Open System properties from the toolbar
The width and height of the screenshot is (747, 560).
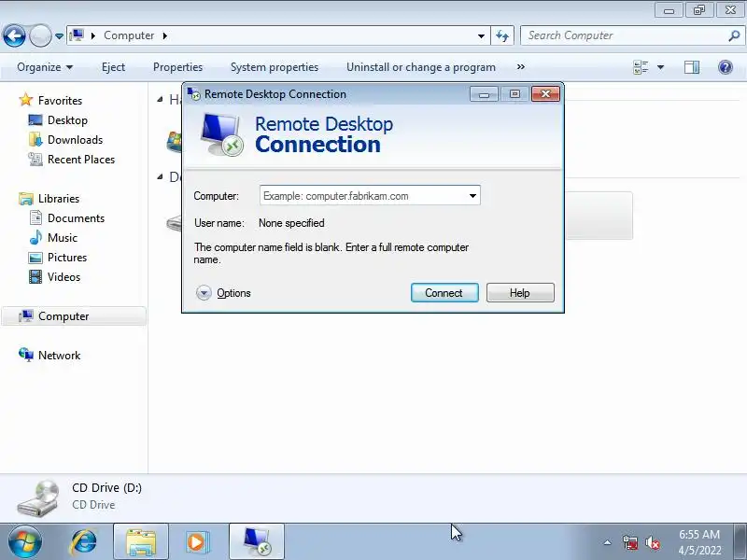275,67
